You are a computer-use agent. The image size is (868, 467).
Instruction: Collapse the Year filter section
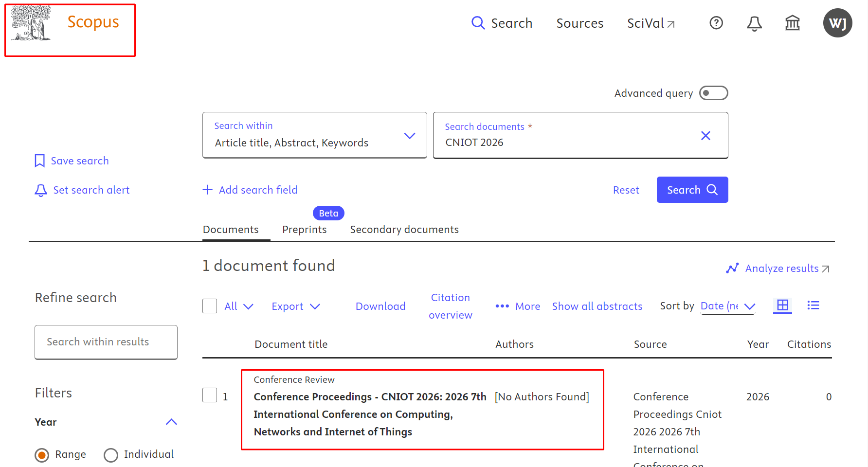[x=171, y=422]
